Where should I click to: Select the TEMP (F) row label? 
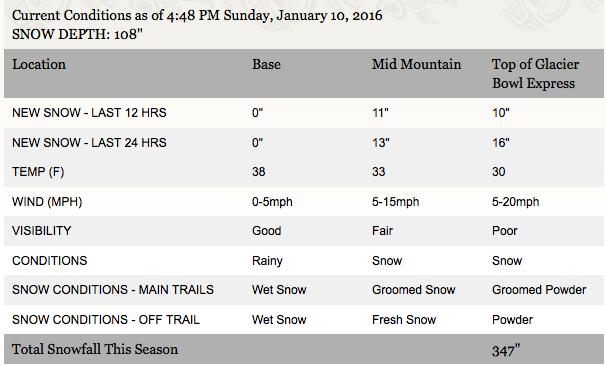pyautogui.click(x=38, y=172)
